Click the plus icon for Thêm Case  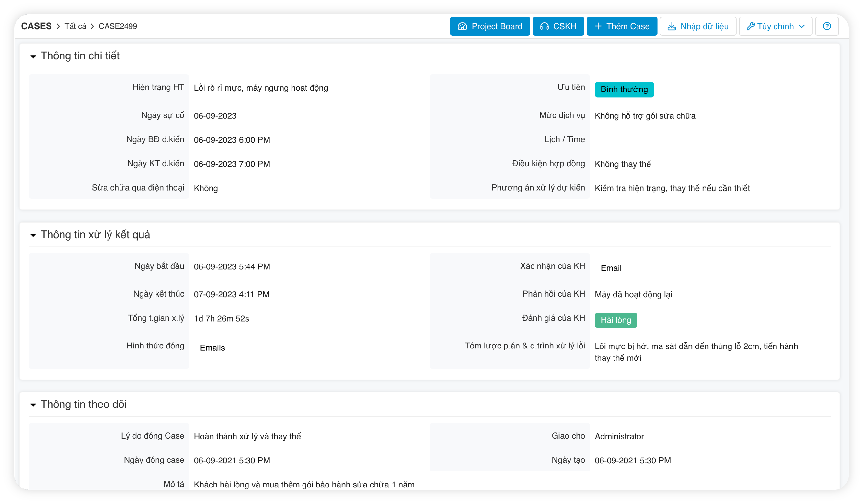point(598,26)
